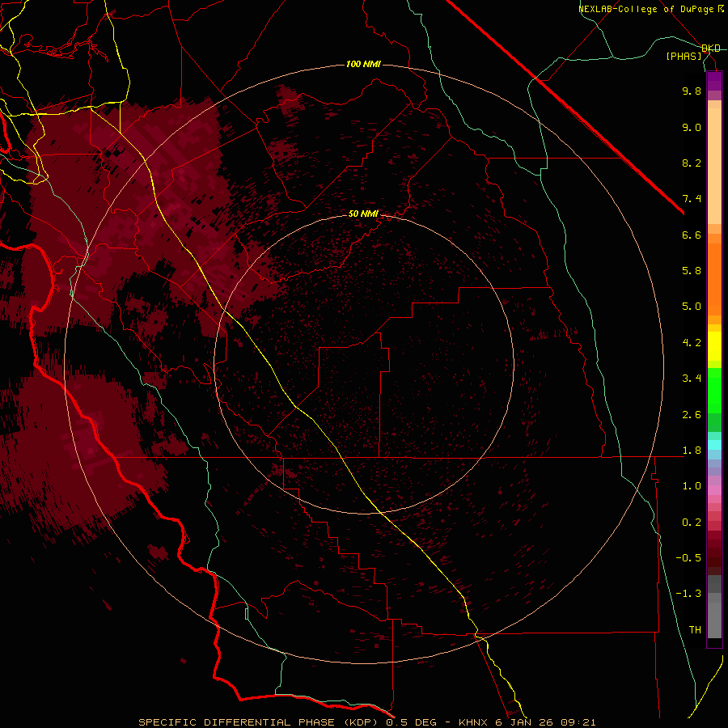Select the 9.8 value on the scale
This screenshot has width=728, height=728.
[692, 91]
